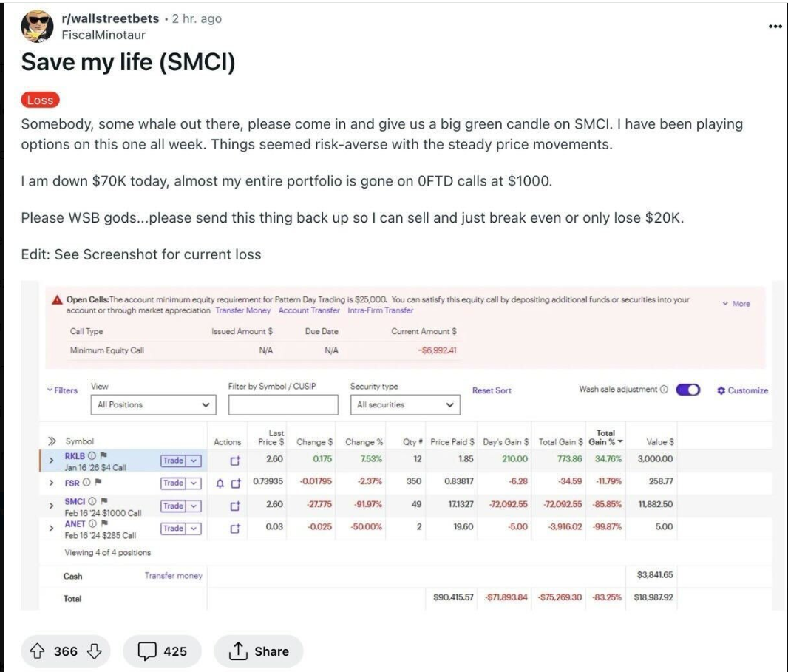Viewport: 788px width, 672px height.
Task: Open the Customize gear settings
Action: pyautogui.click(x=742, y=390)
